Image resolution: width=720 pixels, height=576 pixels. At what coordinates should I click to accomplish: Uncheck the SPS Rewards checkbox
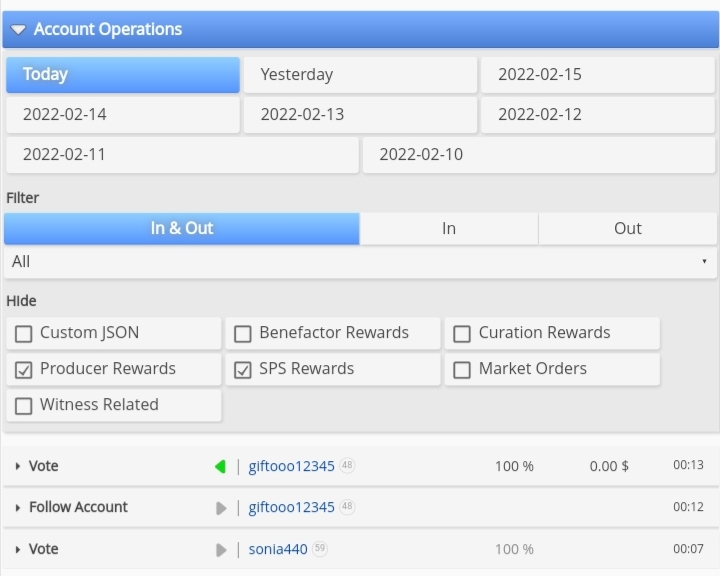tap(242, 370)
